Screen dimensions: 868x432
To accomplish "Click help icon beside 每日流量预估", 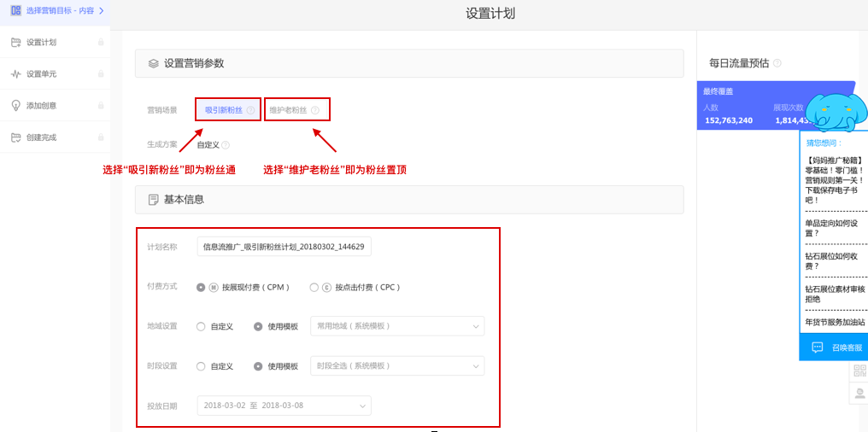I will [777, 63].
